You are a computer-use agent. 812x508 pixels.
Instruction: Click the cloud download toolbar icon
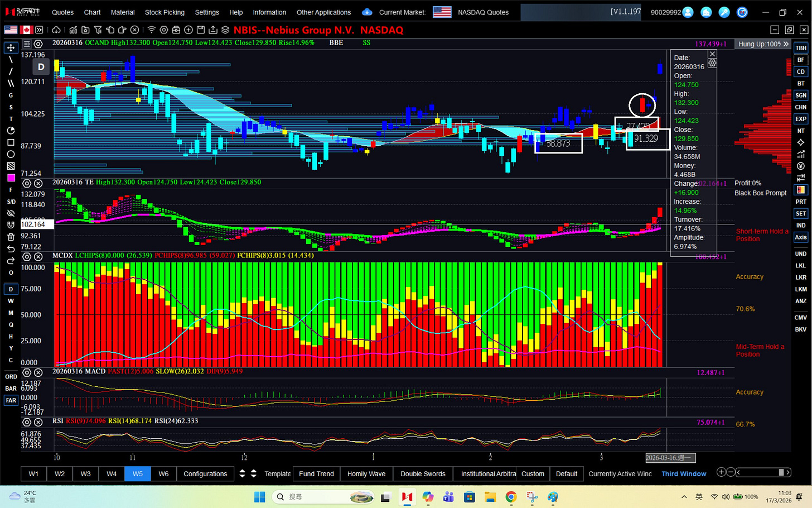56,30
